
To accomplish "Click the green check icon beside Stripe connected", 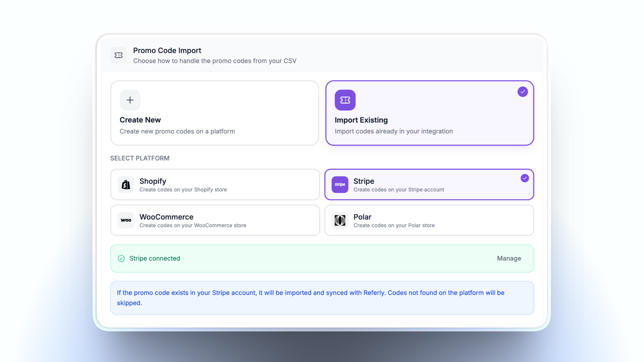I will (x=121, y=258).
